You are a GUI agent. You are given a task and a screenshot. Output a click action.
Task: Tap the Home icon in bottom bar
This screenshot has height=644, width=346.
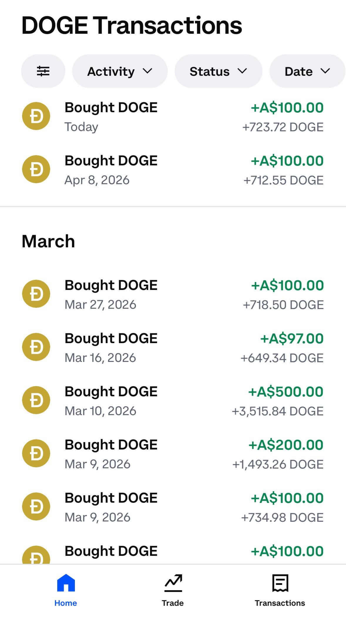coord(66,583)
